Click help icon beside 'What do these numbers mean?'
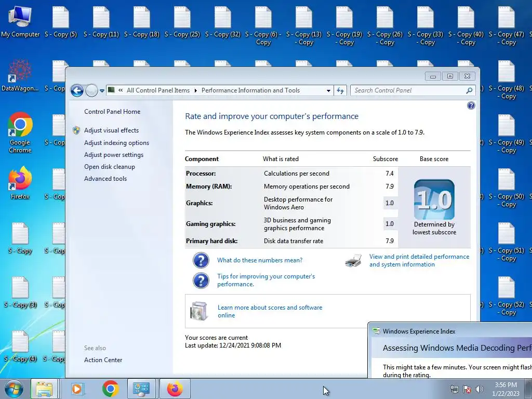The height and width of the screenshot is (399, 532). point(201,260)
